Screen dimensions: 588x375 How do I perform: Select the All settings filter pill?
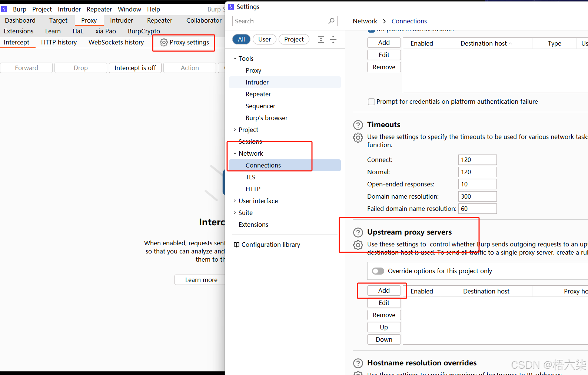241,39
